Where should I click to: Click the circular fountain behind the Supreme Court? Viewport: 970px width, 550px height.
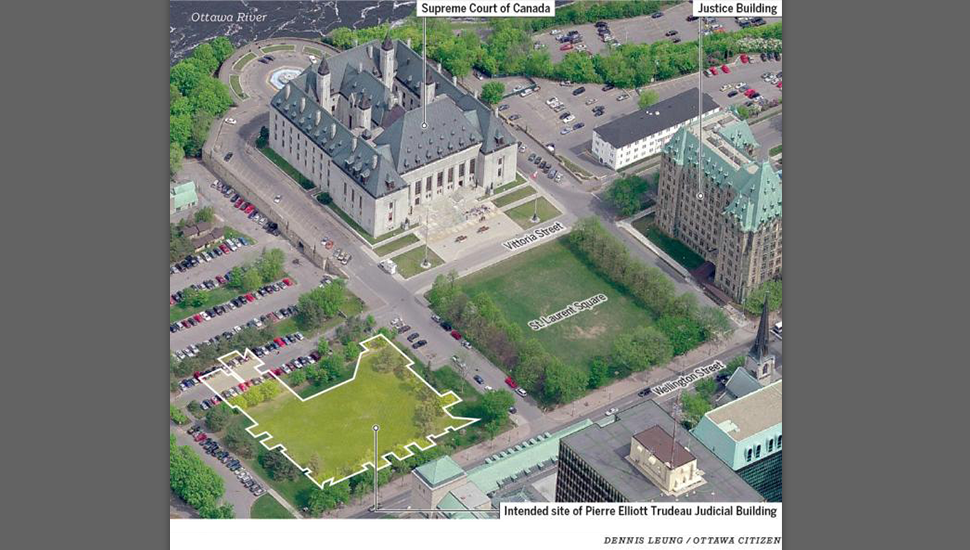(x=284, y=76)
